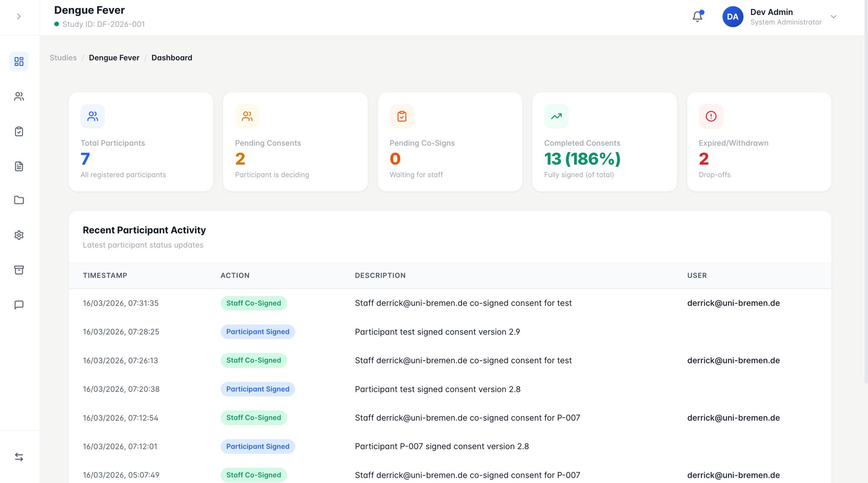Go to Studies breadcrumb link
The image size is (868, 483).
63,58
